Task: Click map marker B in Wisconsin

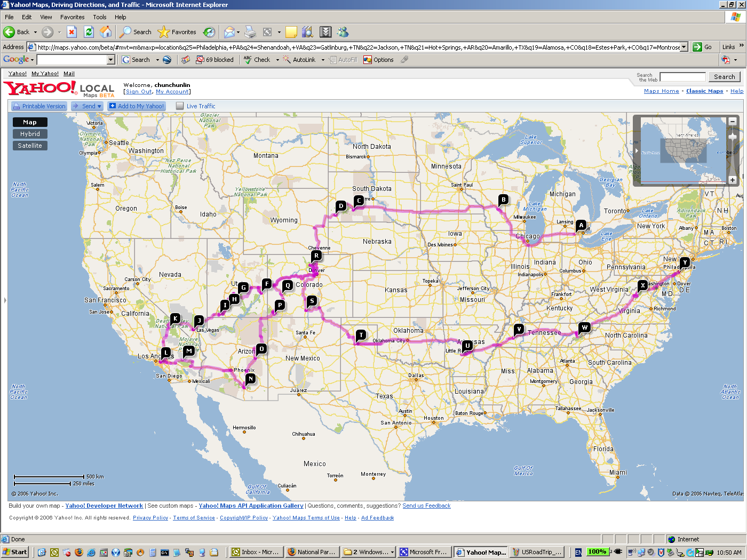Action: click(x=503, y=200)
